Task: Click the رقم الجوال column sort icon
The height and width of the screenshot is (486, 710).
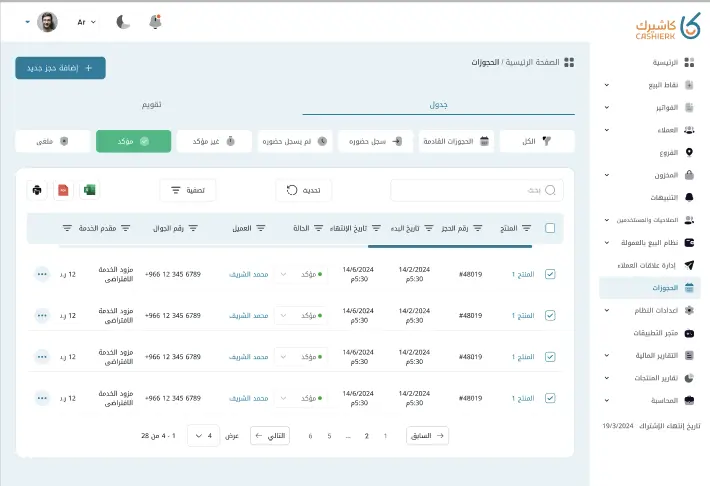Action: pos(193,228)
